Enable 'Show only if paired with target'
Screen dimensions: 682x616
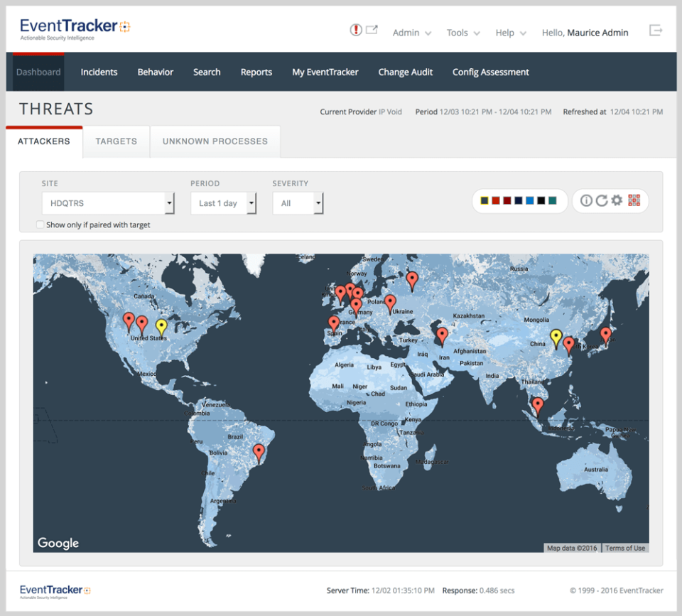click(40, 225)
